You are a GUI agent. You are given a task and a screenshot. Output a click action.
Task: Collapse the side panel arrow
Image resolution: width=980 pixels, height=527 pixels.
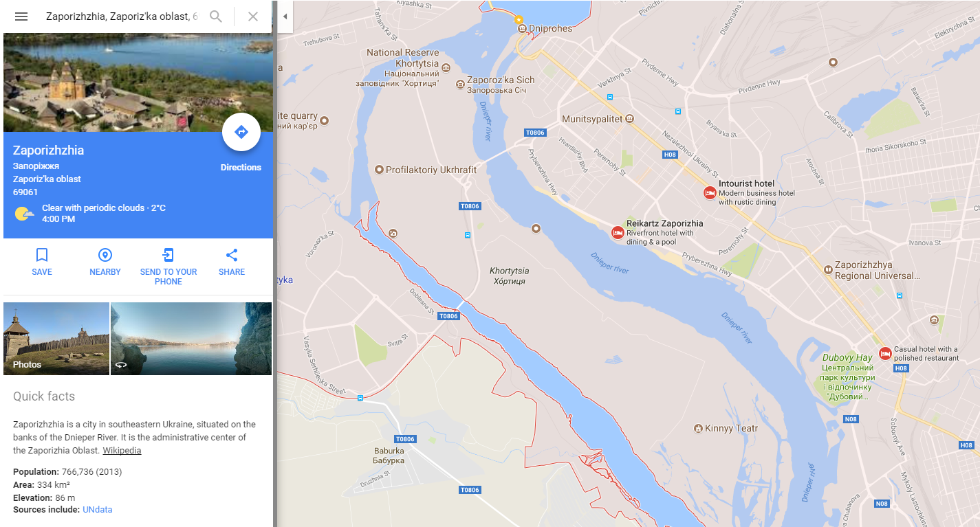tap(285, 16)
